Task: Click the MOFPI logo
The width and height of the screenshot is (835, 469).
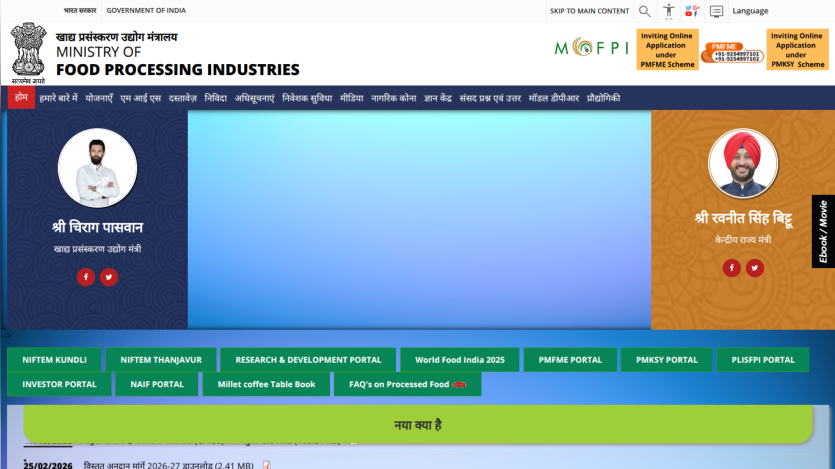Action: 591,47
